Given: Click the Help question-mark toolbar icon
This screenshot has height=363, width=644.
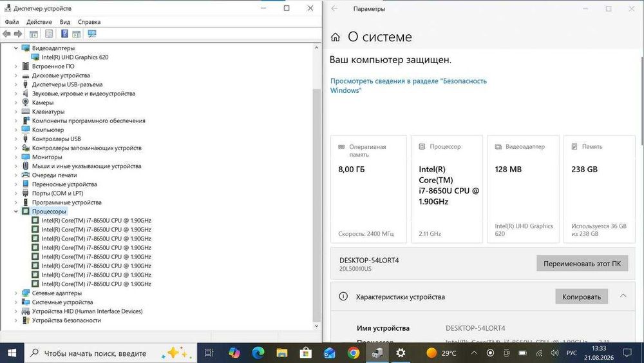Looking at the screenshot, I should (x=64, y=34).
